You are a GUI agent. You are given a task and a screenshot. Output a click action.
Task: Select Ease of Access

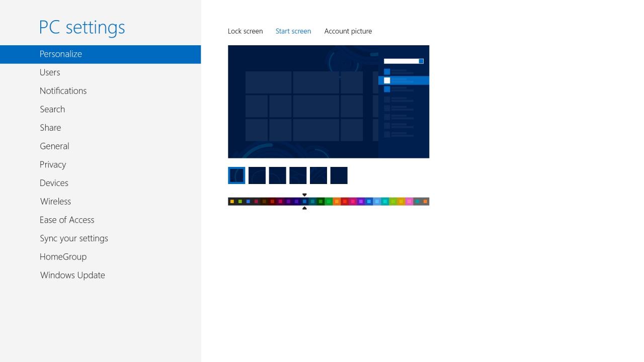[67, 220]
